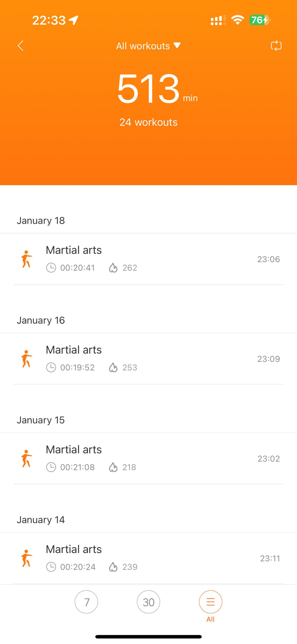
Task: Select the 7-day filter circle
Action: 86,602
